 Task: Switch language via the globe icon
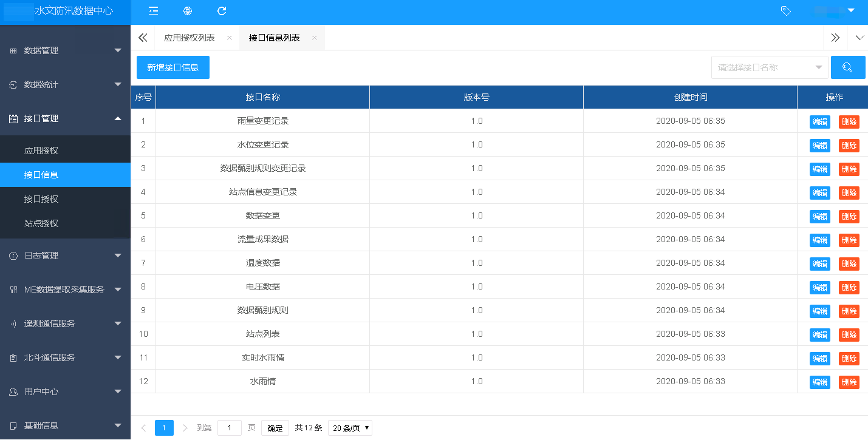pos(187,11)
